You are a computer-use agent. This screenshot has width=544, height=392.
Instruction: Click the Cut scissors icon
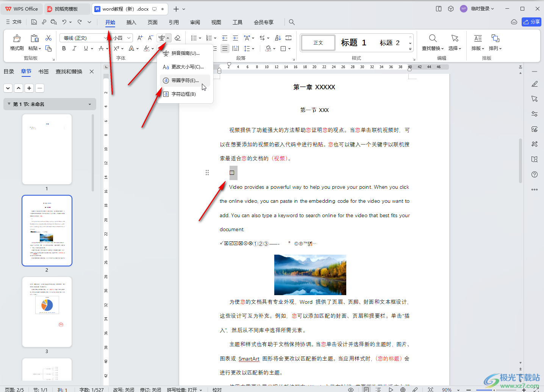point(48,38)
